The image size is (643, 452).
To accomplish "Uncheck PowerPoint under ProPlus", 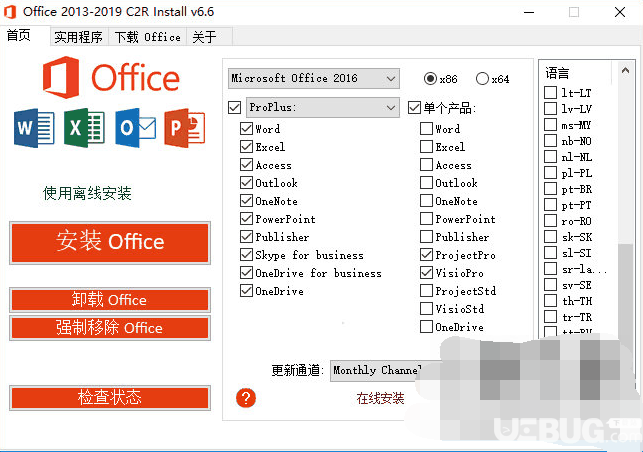I will pos(246,219).
